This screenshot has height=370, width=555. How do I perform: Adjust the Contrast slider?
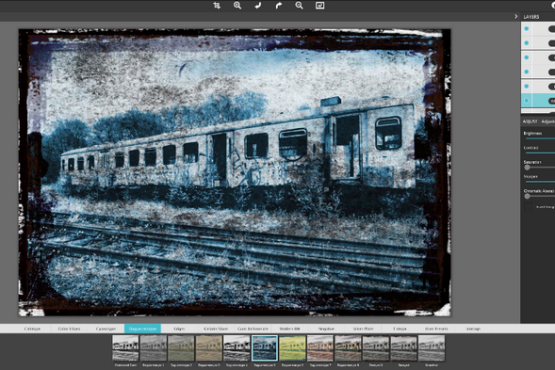click(x=539, y=153)
